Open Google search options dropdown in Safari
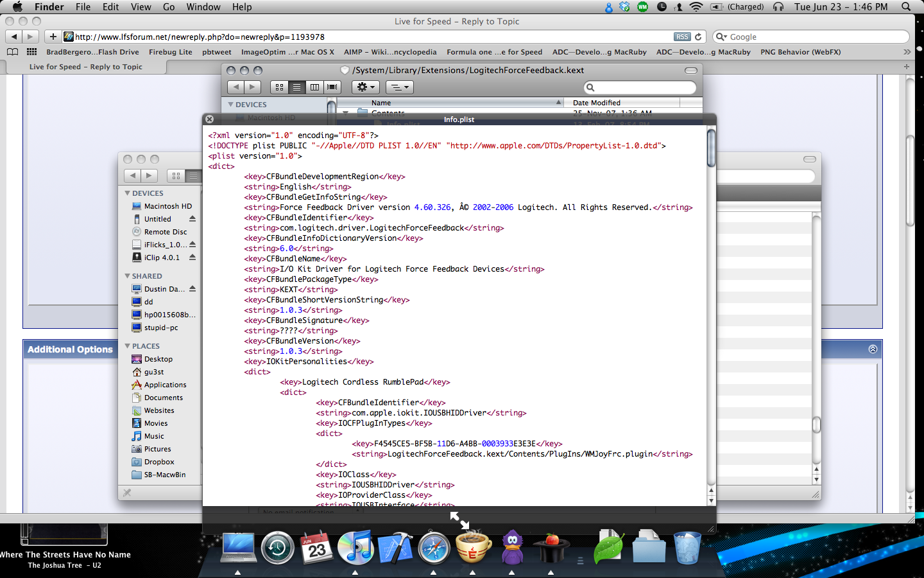The width and height of the screenshot is (924, 578). [722, 37]
